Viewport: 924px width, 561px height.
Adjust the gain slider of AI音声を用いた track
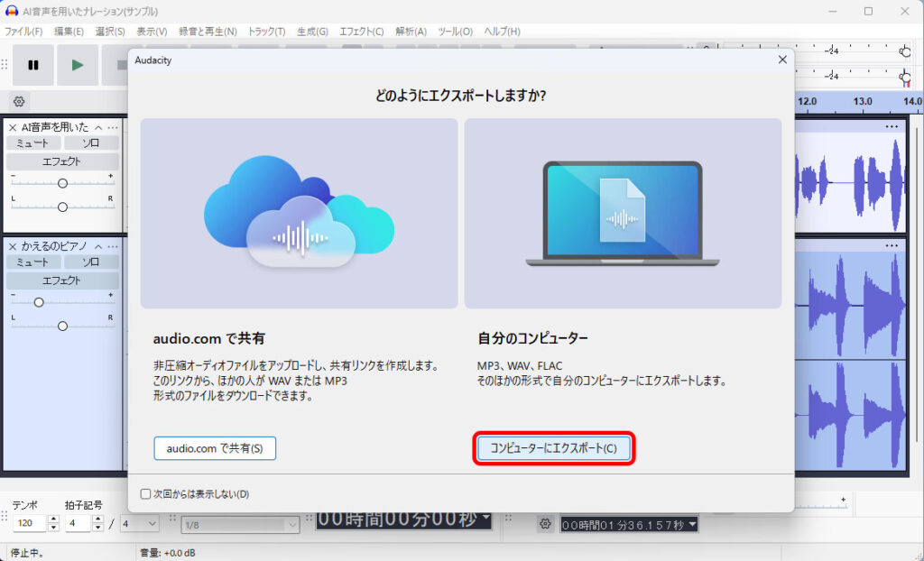click(62, 183)
